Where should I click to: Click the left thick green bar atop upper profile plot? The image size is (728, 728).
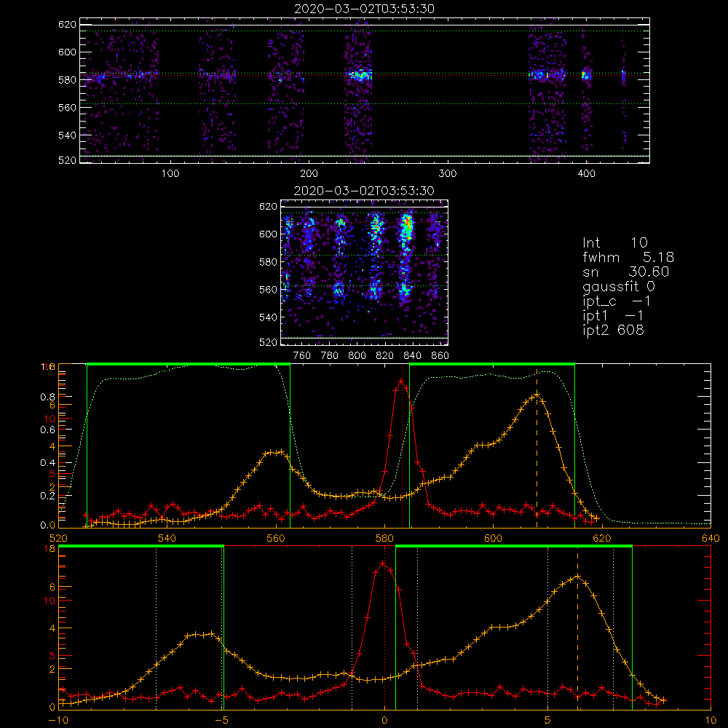click(188, 364)
